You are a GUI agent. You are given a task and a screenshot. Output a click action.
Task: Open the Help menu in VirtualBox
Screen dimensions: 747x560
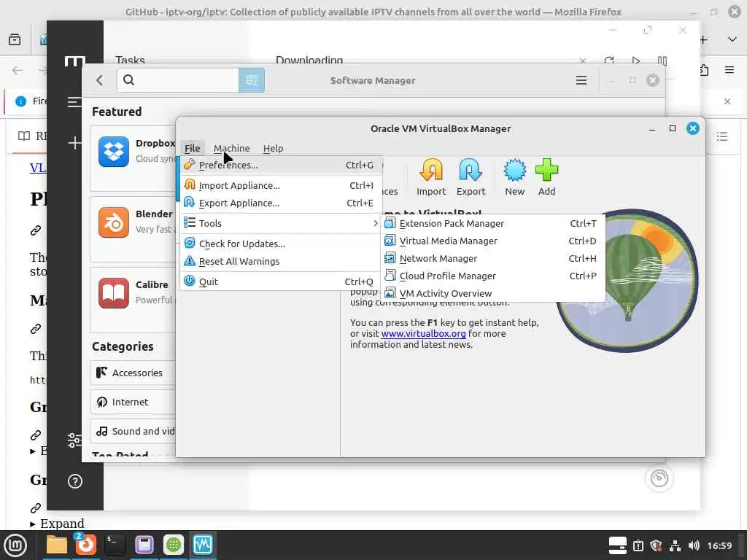tap(273, 148)
